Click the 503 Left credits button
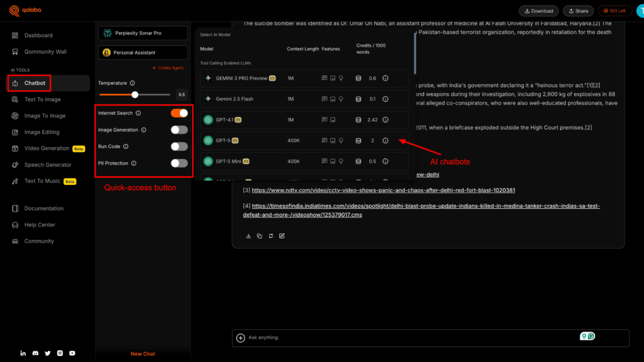Screen dimensions: 644x362 [615, 11]
